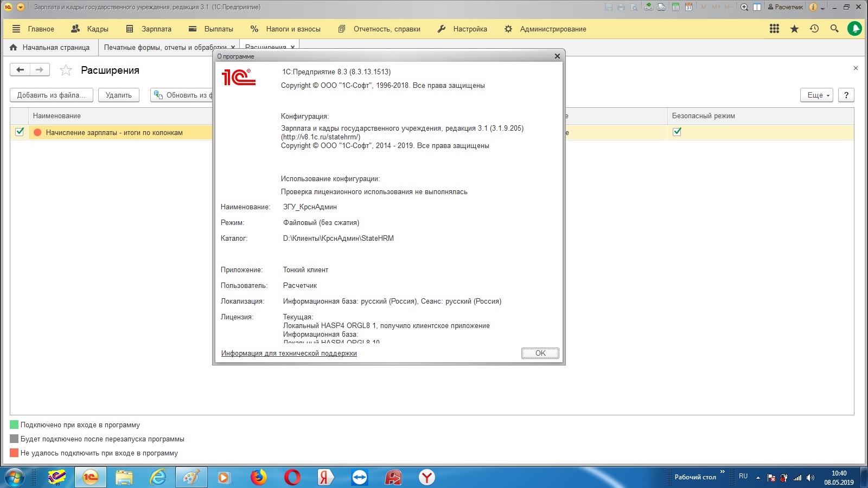This screenshot has height=488, width=868.
Task: Open the Кадры section
Action: pos(90,29)
